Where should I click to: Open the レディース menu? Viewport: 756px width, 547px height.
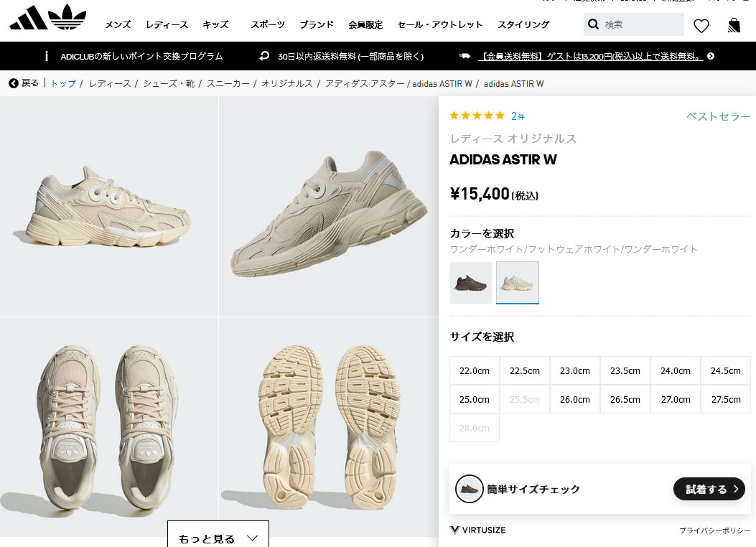(x=166, y=24)
